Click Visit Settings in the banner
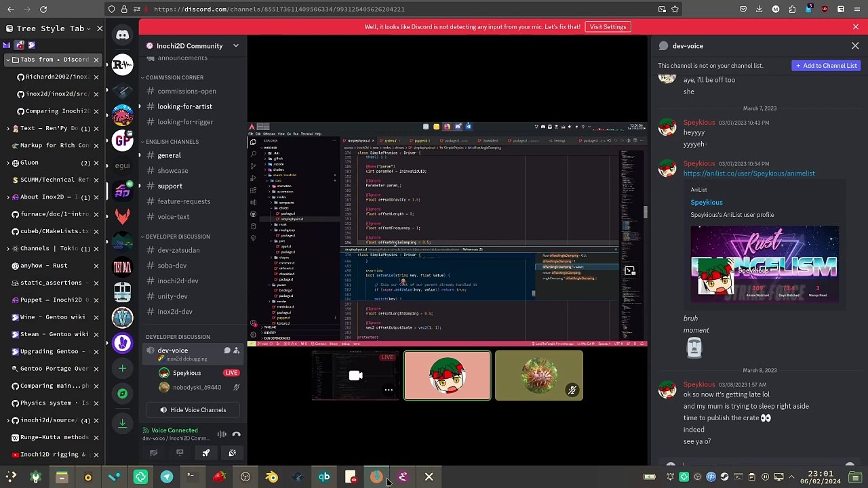This screenshot has width=868, height=488. pyautogui.click(x=608, y=27)
